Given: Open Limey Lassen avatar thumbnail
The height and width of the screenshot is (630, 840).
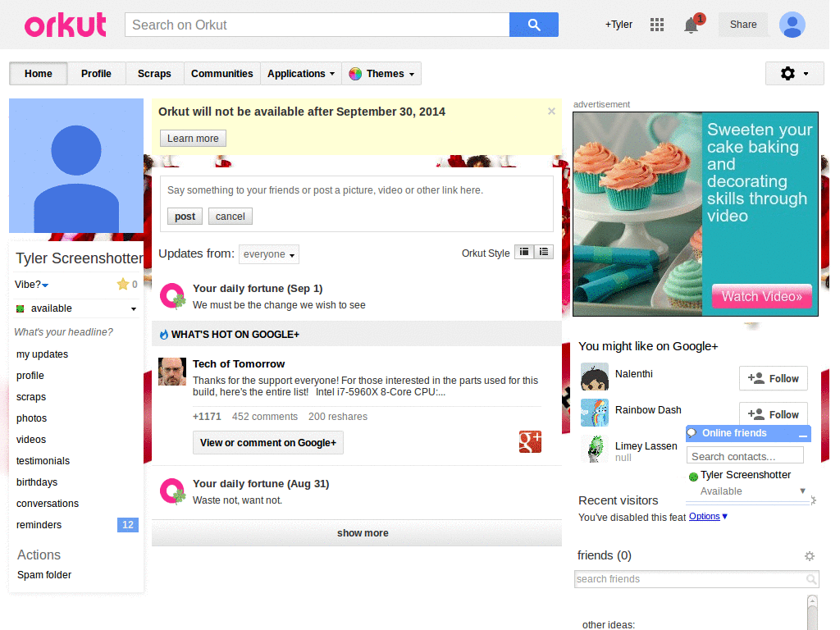Looking at the screenshot, I should click(595, 449).
